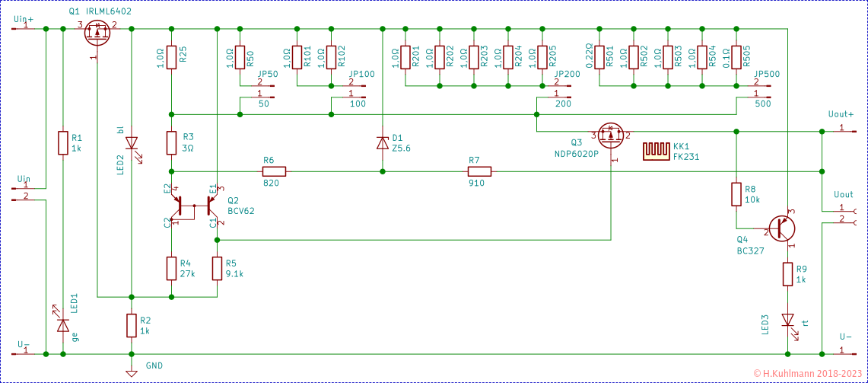This screenshot has height=383, width=868.
Task: Select the KK1 FK231 heatsink symbol
Action: coord(655,151)
